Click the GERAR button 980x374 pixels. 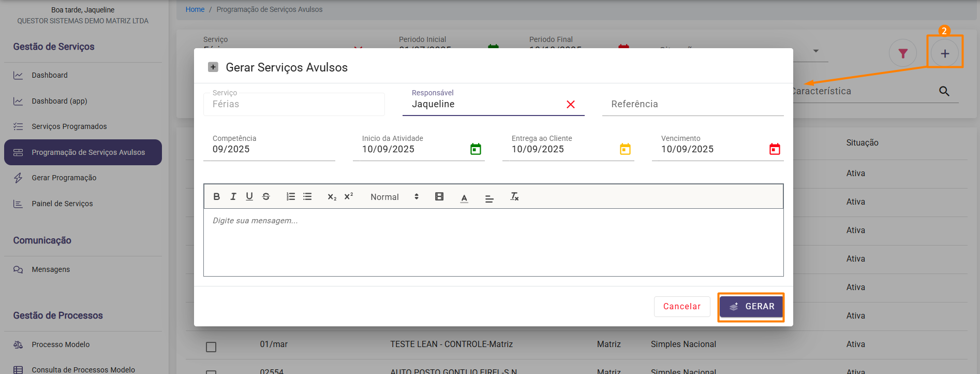pyautogui.click(x=751, y=307)
